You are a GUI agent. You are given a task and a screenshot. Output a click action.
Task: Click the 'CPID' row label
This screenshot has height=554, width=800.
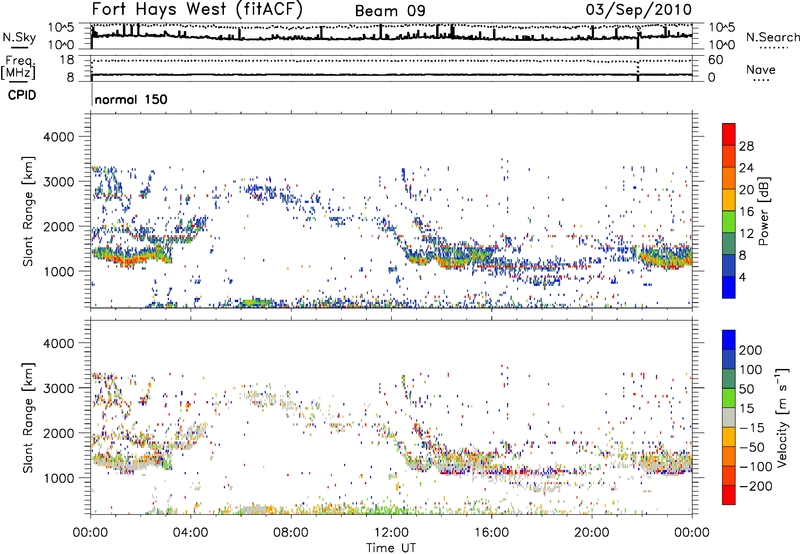pos(22,95)
